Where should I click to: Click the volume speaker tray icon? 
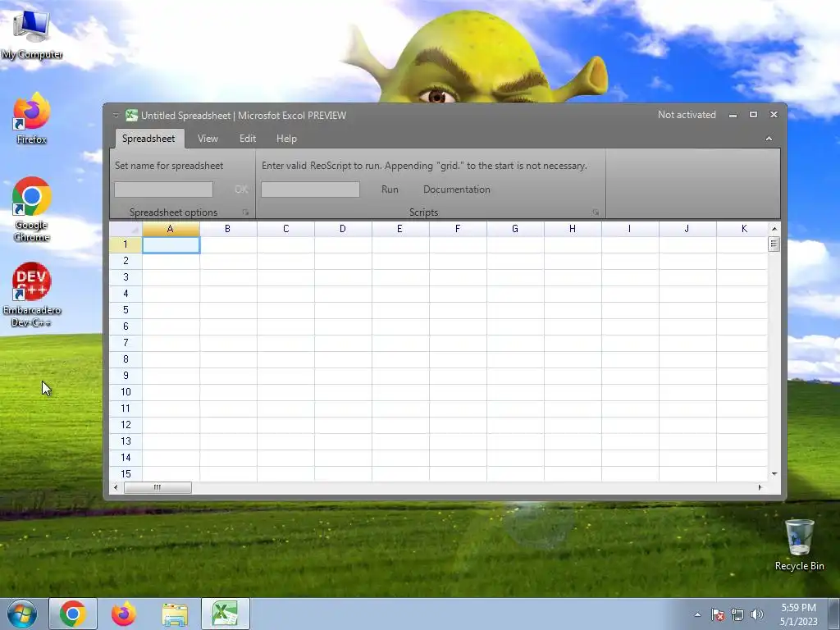click(x=757, y=614)
